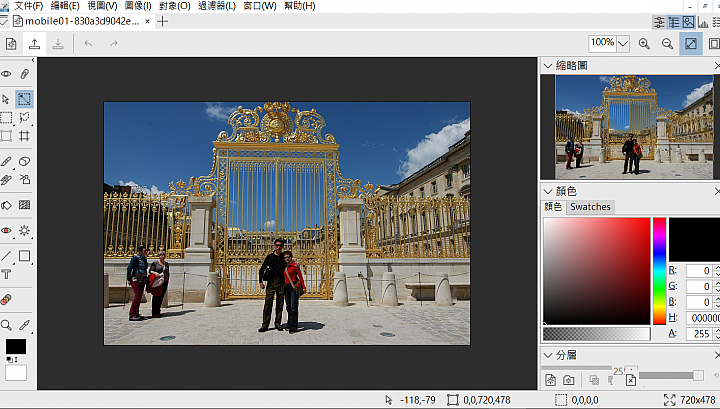
Task: Toggle the list panel button
Action: (x=674, y=22)
